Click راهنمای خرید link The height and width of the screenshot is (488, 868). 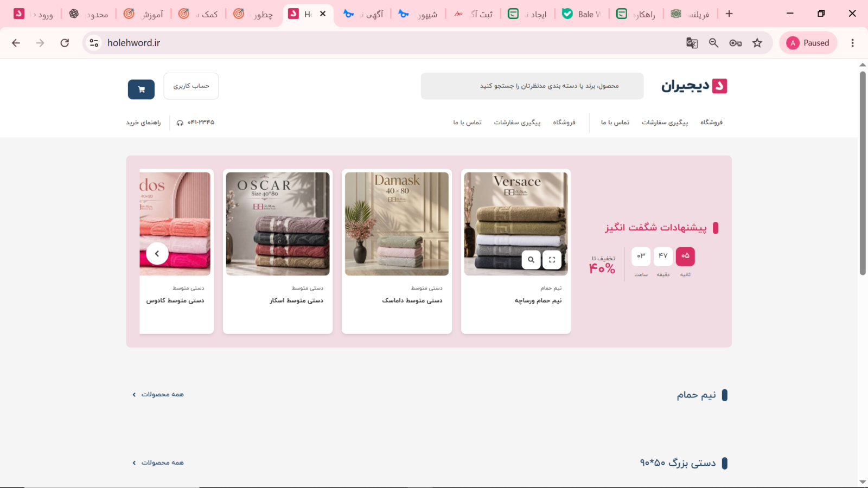pos(143,123)
